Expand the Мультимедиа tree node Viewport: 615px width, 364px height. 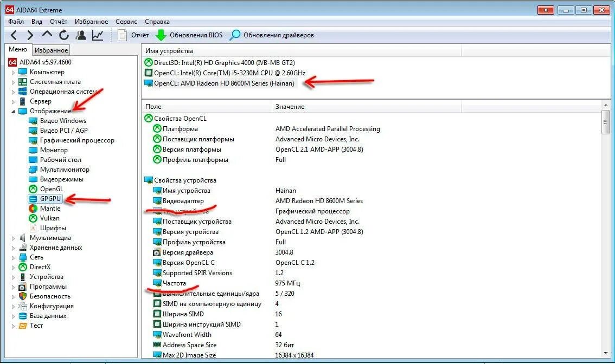point(13,238)
